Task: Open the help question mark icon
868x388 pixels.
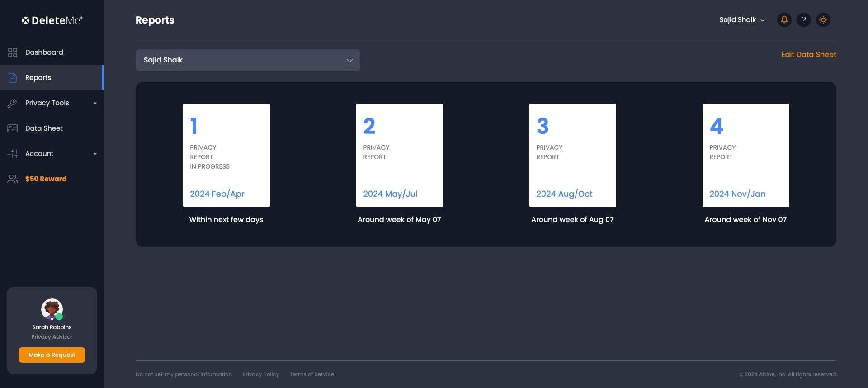Action: 803,20
